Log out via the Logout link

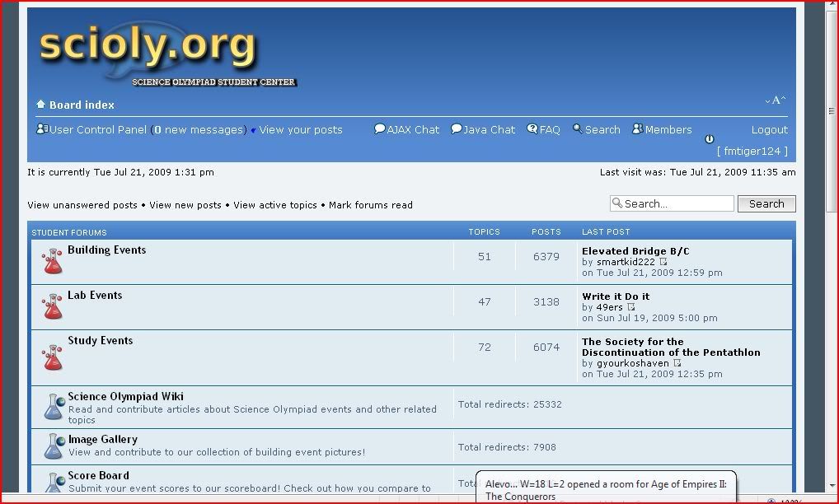[770, 130]
